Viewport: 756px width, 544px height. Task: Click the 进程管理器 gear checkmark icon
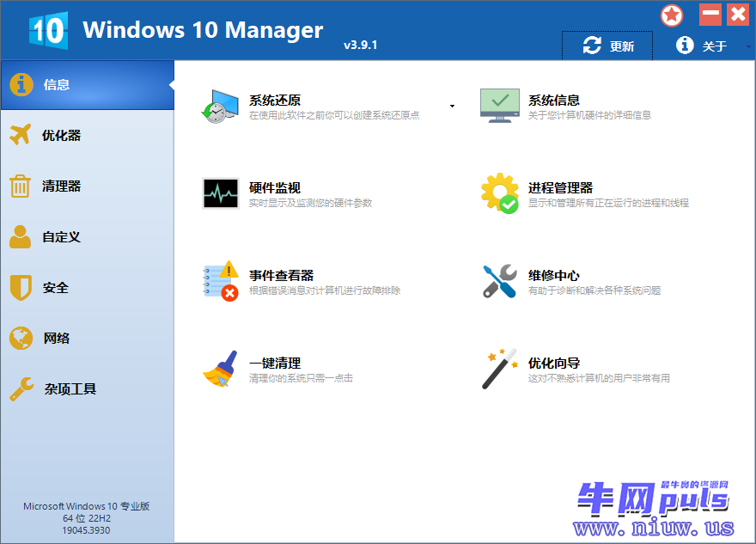tap(500, 193)
